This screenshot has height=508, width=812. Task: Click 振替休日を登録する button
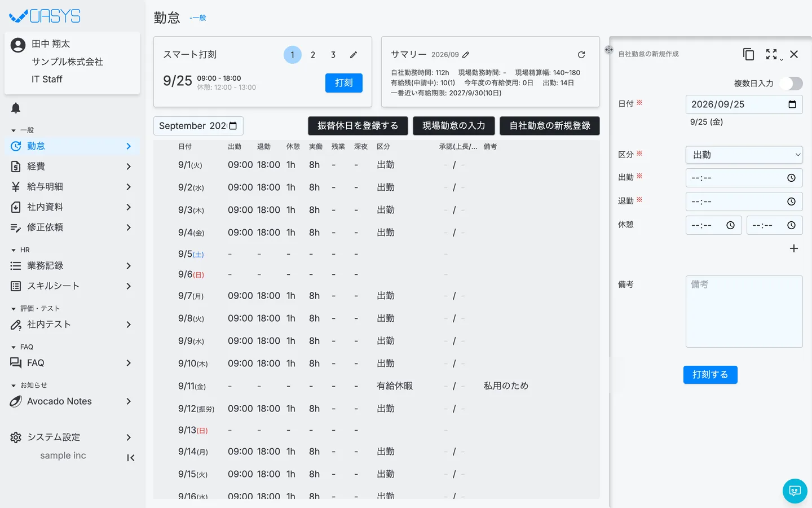tap(358, 126)
